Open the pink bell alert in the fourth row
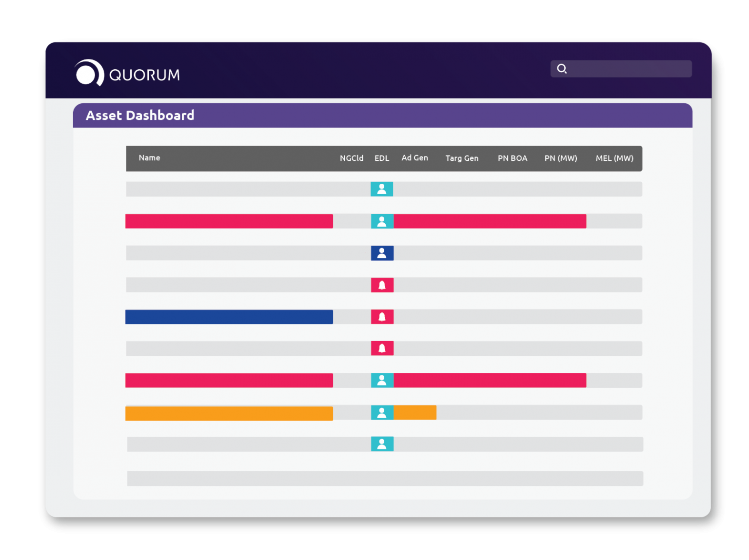This screenshot has height=560, width=749. tap(382, 285)
